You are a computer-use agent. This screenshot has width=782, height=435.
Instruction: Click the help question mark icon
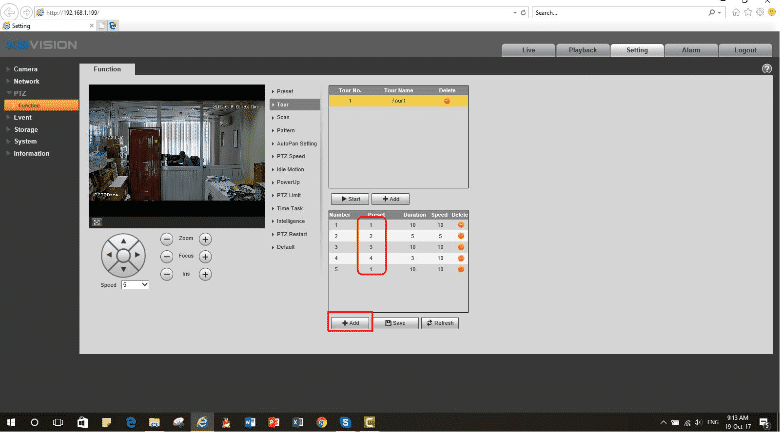pyautogui.click(x=766, y=69)
